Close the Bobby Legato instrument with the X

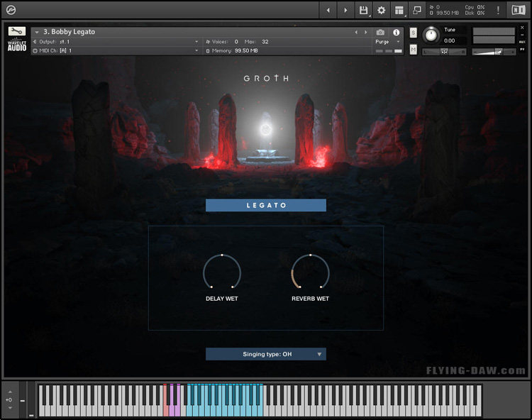click(522, 28)
